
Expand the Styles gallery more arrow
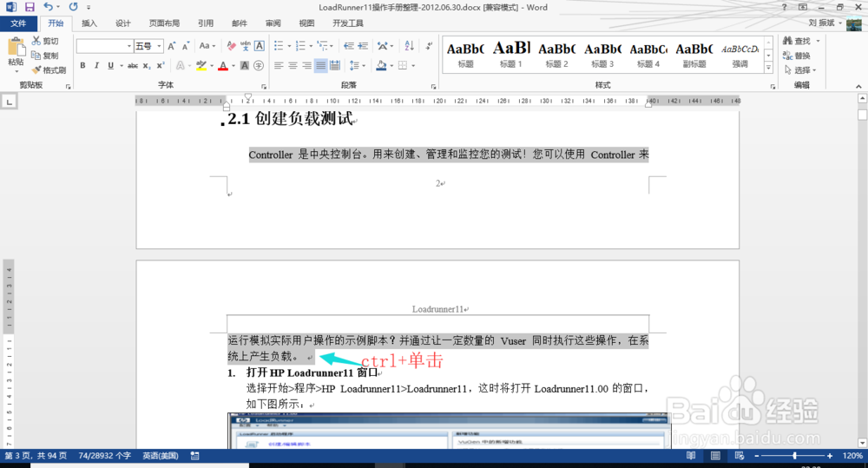point(768,68)
